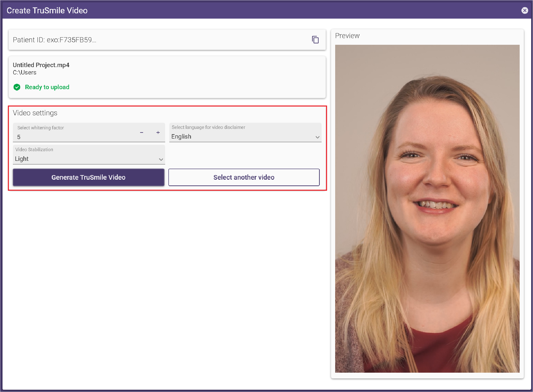Viewport: 533px width, 392px height.
Task: Click the preview video thumbnail
Action: [427, 209]
